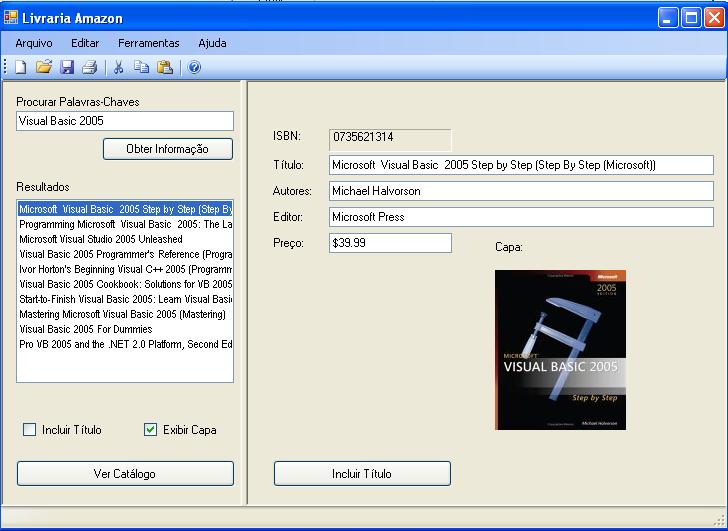This screenshot has width=728, height=531.
Task: Select result 'Visual Basic 2005 Cookbook: Solutions for VB 2005'
Action: click(x=125, y=284)
